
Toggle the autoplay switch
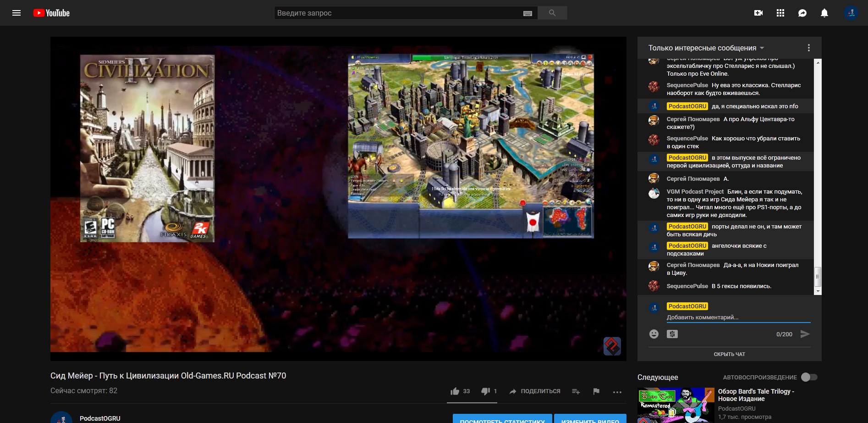pyautogui.click(x=809, y=377)
